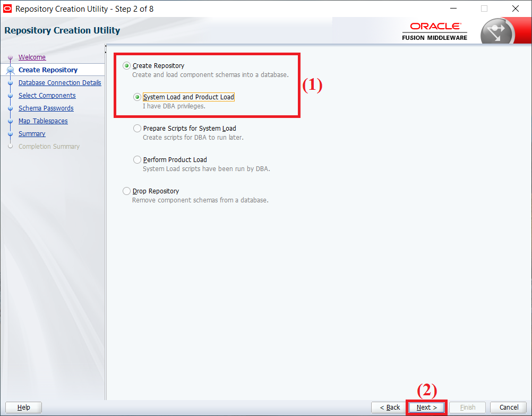
Task: Choose the Perform Product Load option
Action: pos(137,159)
